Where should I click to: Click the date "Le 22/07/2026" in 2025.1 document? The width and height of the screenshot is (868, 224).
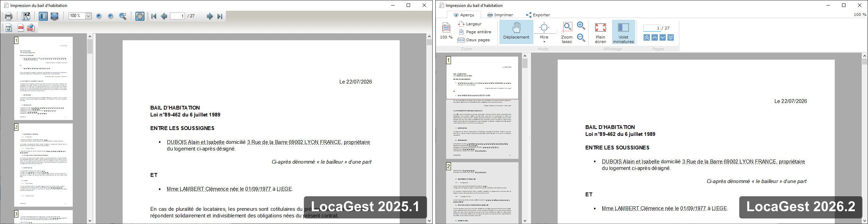point(356,82)
